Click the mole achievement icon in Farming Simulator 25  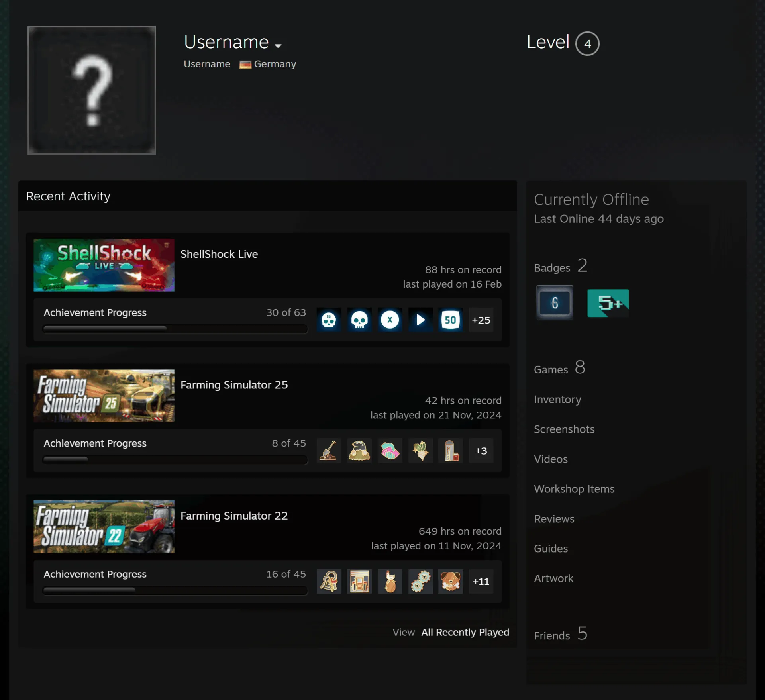click(x=359, y=451)
